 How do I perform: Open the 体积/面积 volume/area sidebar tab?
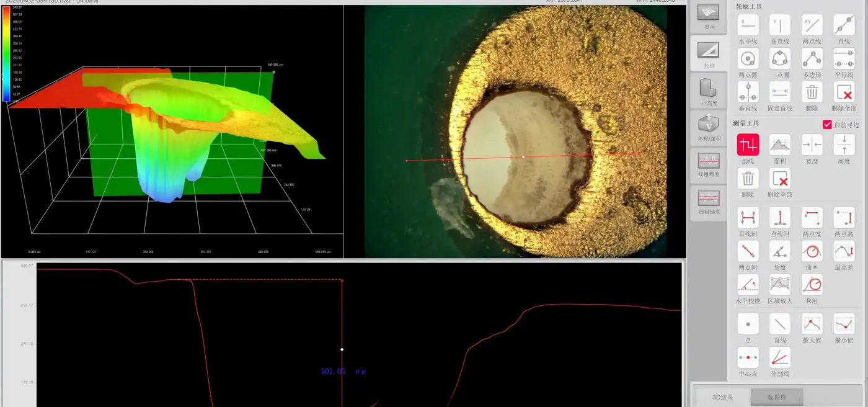coord(709,129)
